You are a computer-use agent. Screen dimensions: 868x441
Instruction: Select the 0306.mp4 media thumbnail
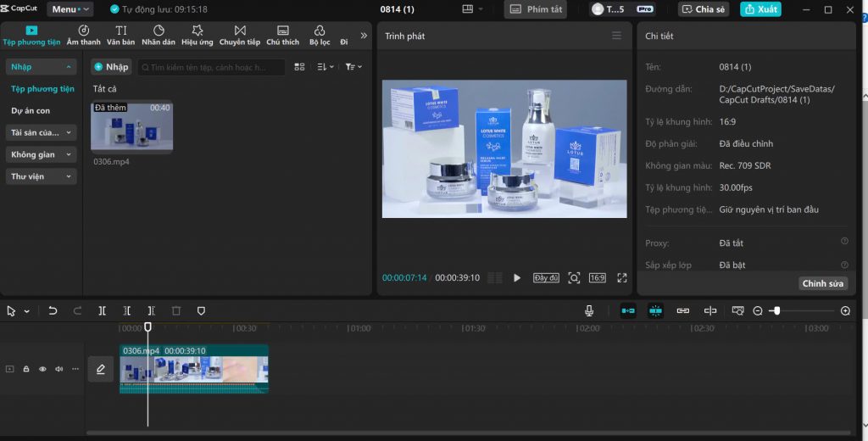pos(131,126)
